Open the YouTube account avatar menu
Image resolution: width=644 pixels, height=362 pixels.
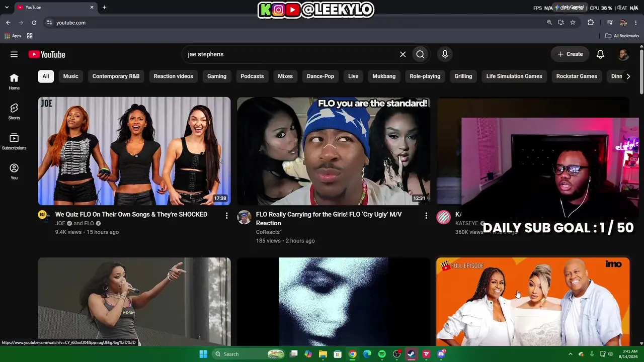pos(623,54)
